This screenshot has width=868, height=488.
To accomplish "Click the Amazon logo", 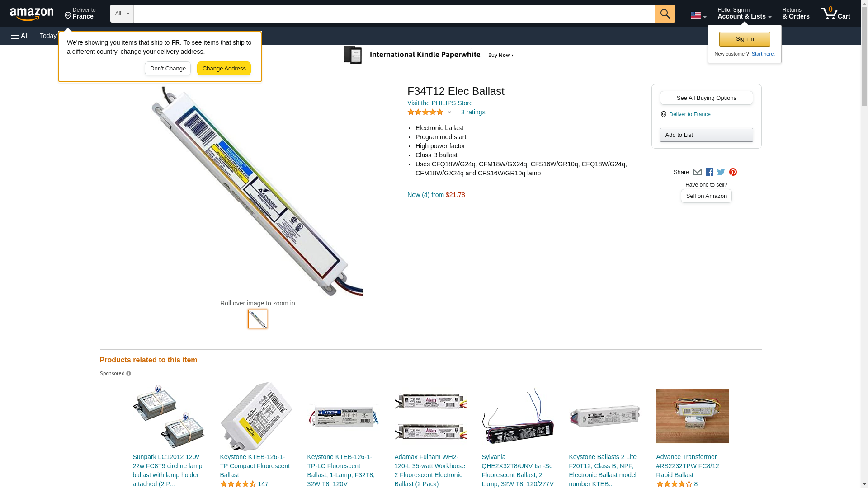I will [x=32, y=14].
